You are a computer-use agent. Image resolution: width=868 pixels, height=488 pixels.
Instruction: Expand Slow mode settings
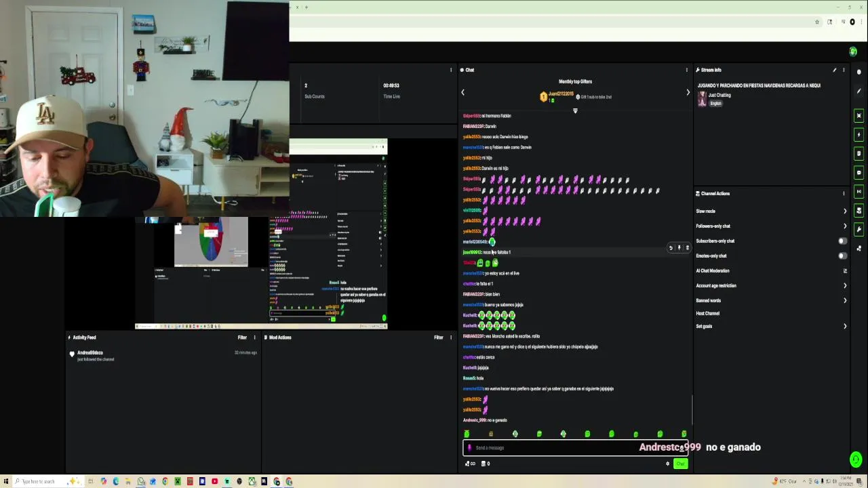(845, 211)
